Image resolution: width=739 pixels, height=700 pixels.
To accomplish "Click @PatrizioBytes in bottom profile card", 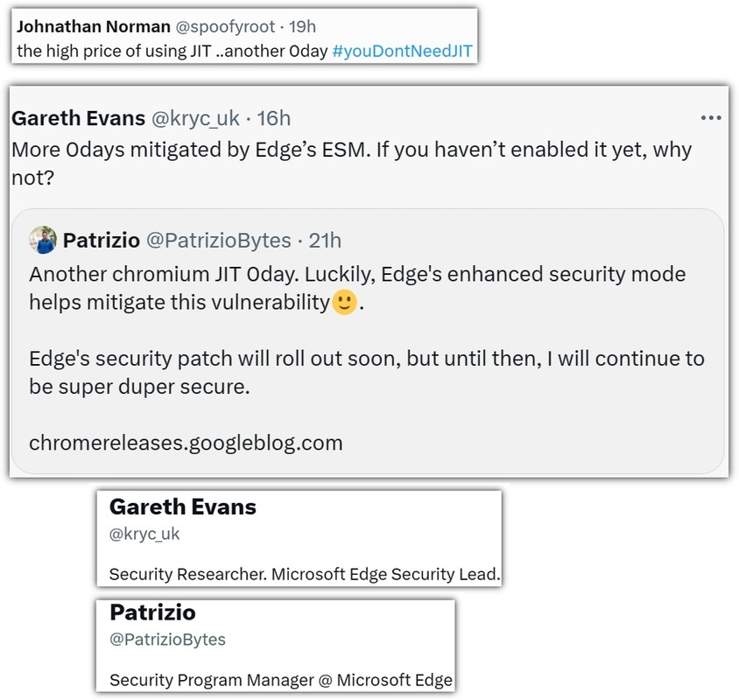I will point(167,640).
